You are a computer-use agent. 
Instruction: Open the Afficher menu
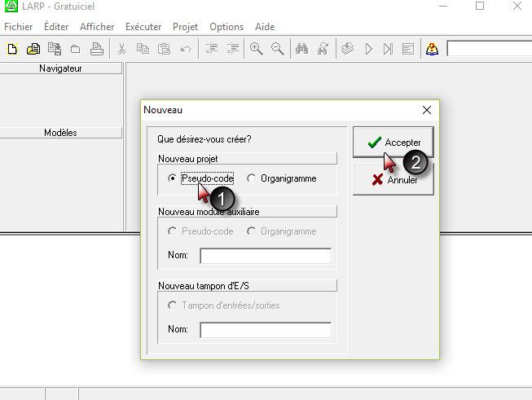coord(97,27)
